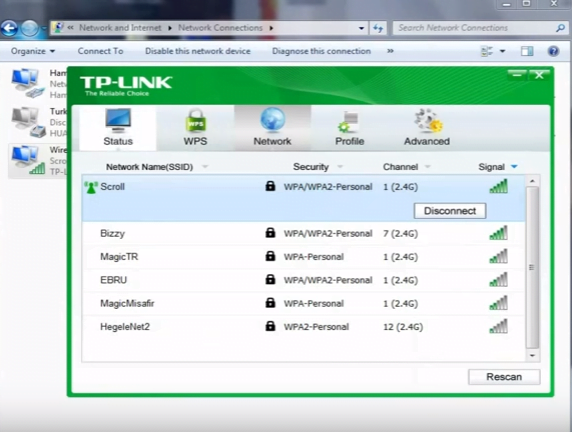
Task: Sort by Channel column arrow
Action: 428,167
